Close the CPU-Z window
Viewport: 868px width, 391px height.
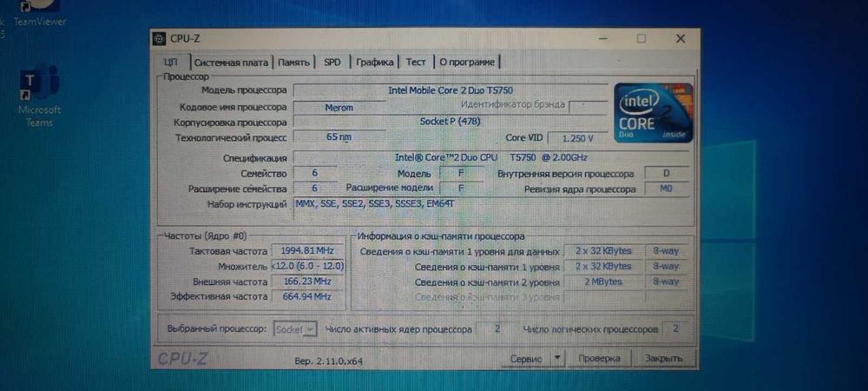point(681,39)
